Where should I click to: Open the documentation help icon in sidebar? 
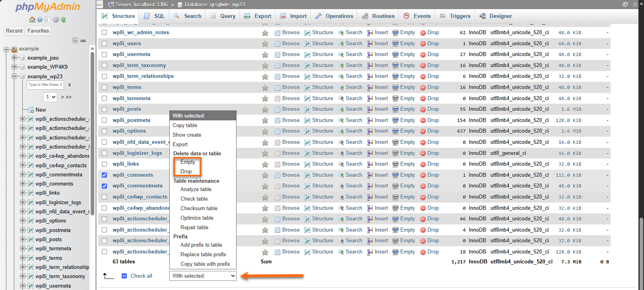[40, 19]
